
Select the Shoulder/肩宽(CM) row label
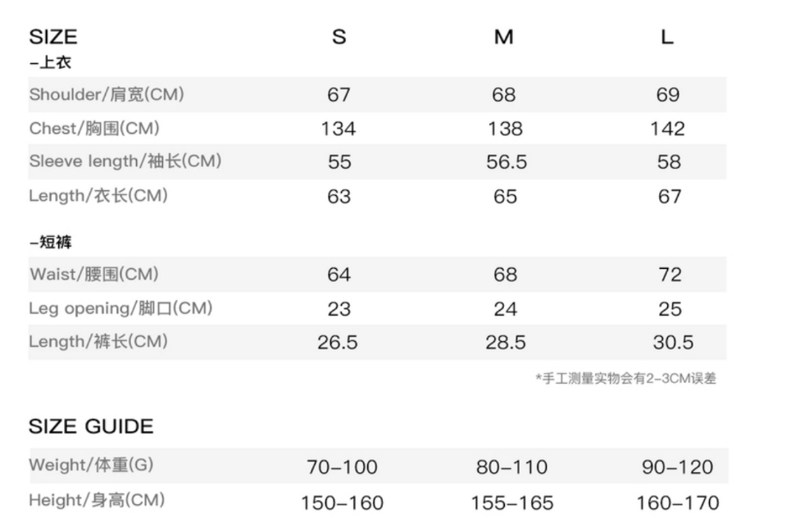[x=107, y=94]
